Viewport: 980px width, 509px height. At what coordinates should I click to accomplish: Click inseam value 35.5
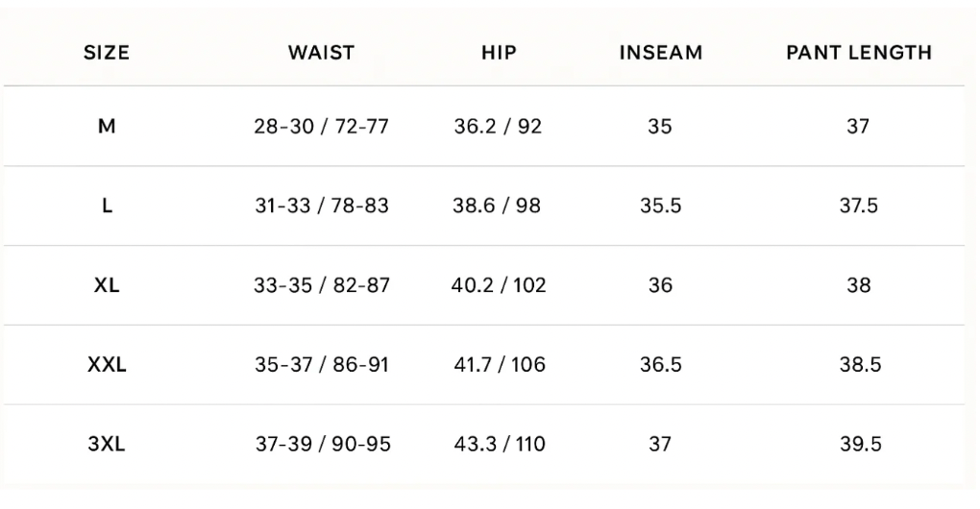click(660, 206)
